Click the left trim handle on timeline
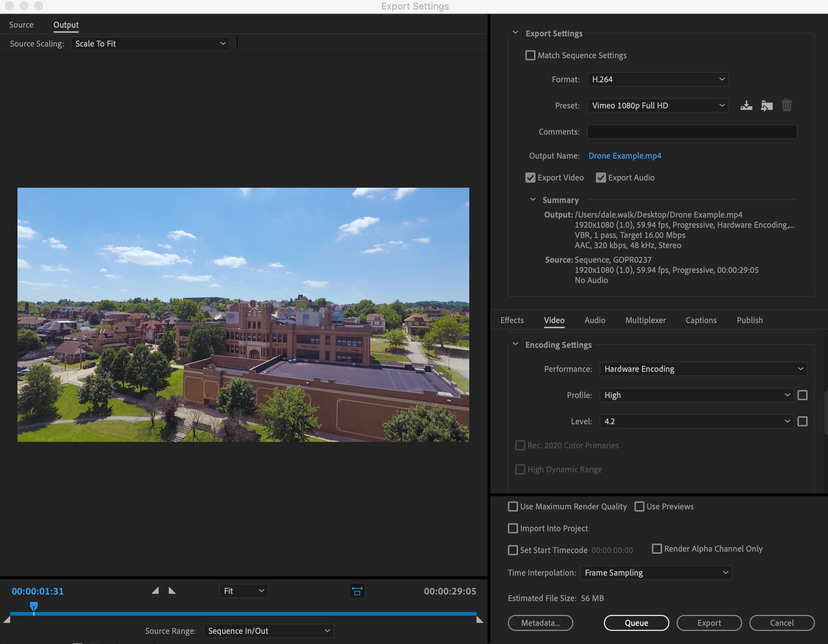 click(7, 620)
